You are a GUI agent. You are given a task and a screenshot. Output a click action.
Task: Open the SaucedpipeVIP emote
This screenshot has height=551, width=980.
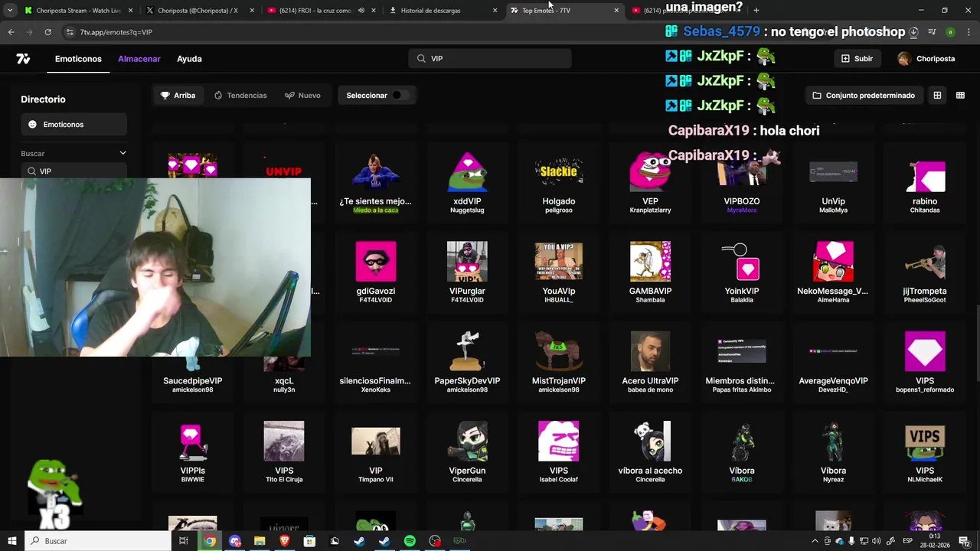(192, 380)
